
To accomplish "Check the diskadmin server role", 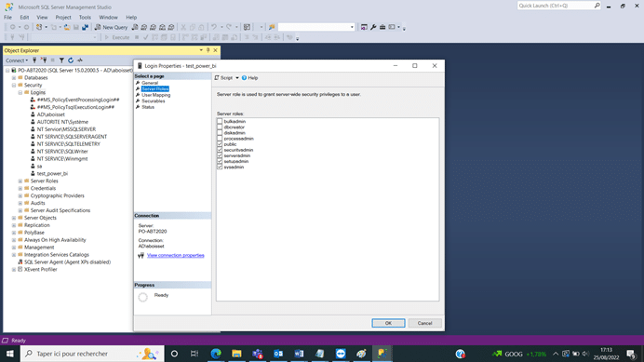I will 220,133.
